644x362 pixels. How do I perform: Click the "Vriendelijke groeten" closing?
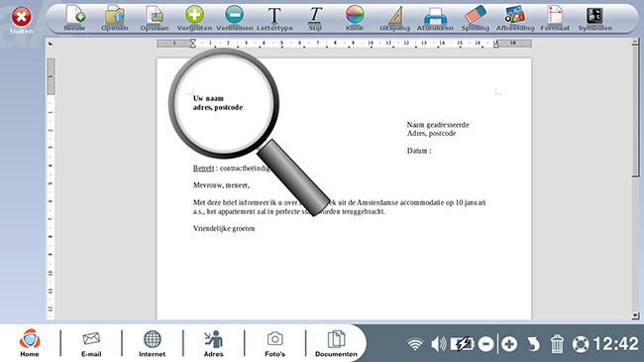point(224,228)
